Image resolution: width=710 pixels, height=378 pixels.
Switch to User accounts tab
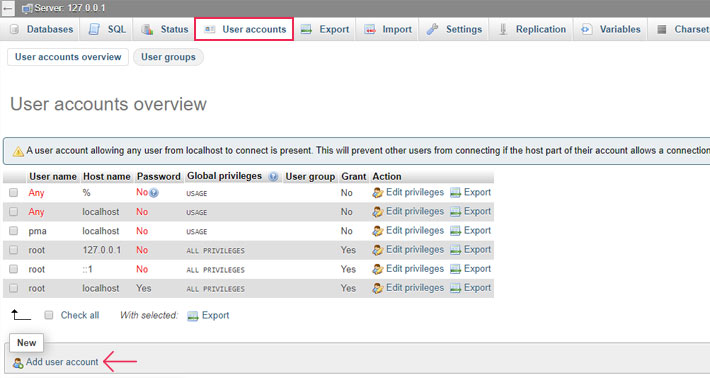click(244, 29)
